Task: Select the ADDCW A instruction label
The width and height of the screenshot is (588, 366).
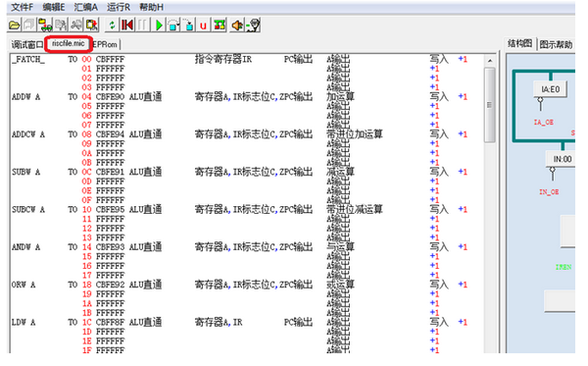Action: point(28,134)
